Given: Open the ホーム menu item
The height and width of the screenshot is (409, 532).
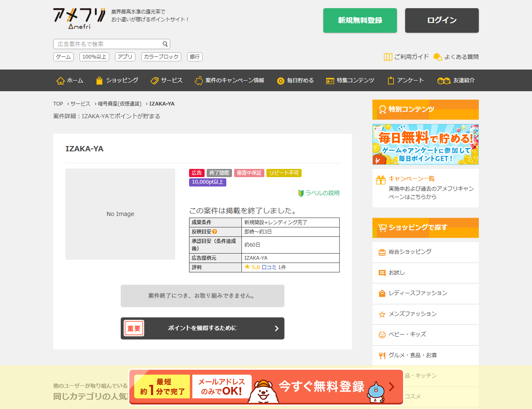Looking at the screenshot, I should [x=70, y=81].
